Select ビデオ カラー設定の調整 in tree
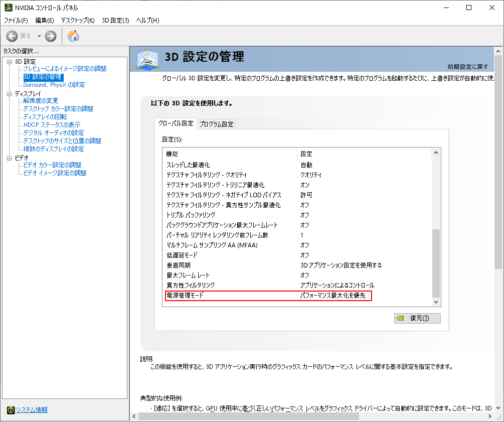The height and width of the screenshot is (422, 504). pos(52,165)
